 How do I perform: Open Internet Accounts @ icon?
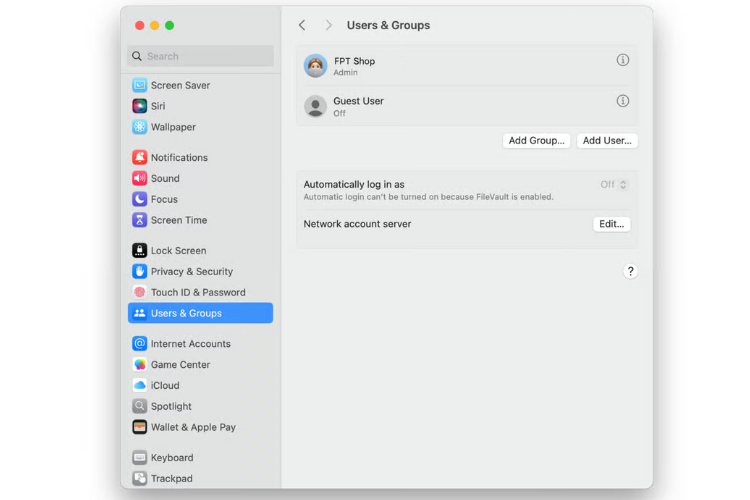click(x=140, y=344)
